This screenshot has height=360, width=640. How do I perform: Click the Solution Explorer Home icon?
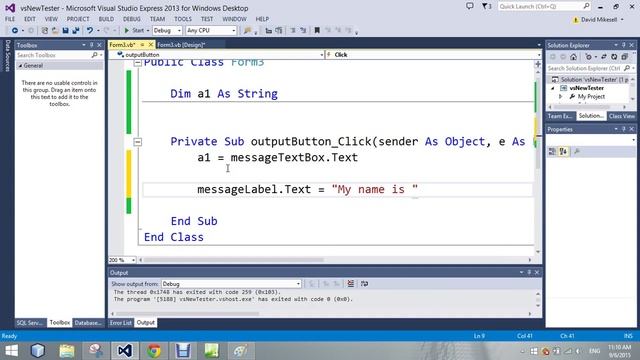[573, 57]
